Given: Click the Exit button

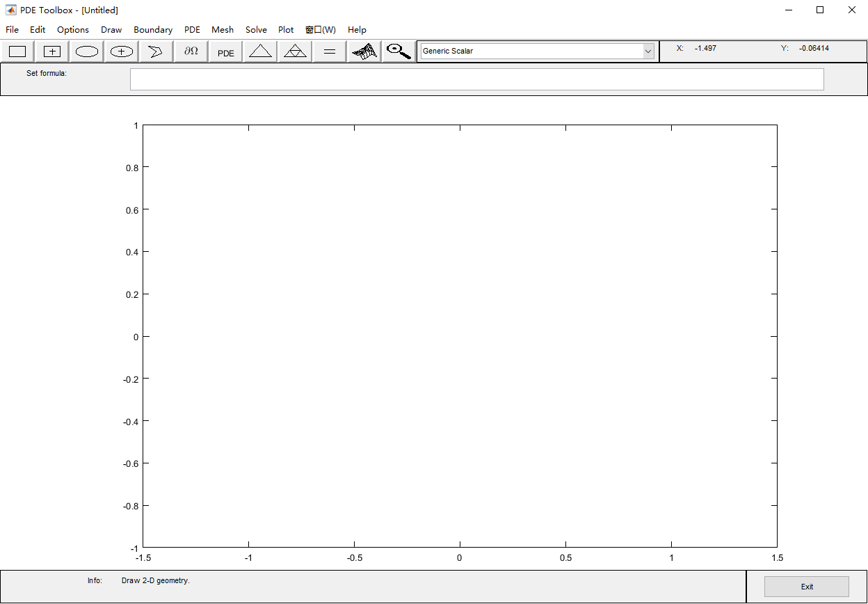Looking at the screenshot, I should [x=807, y=587].
